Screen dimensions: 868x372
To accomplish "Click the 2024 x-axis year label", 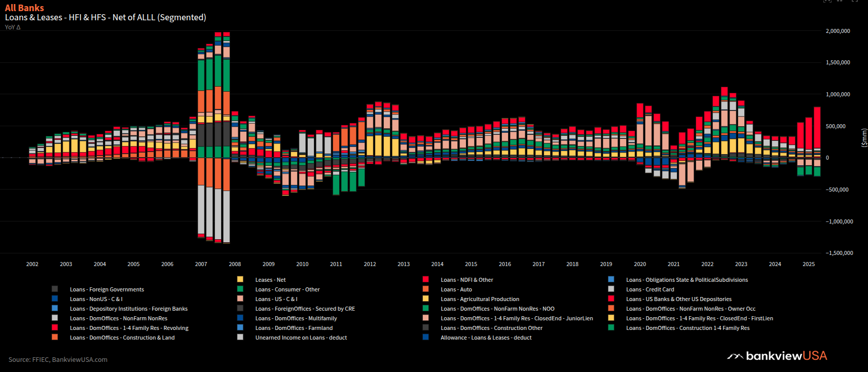I will tap(775, 264).
